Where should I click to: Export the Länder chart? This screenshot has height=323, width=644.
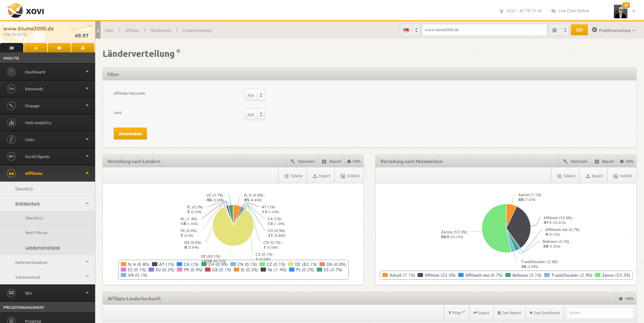[x=321, y=176]
